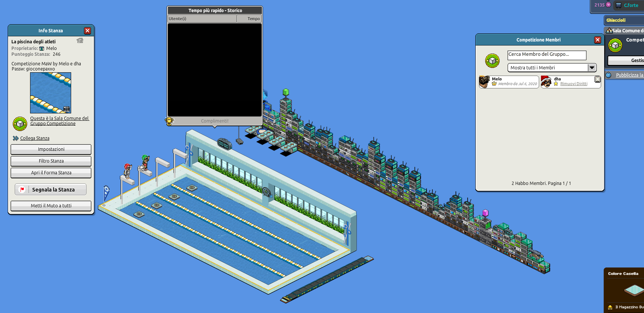Viewport: 644px width, 313px height.
Task: Click the star icon next to dha
Action: click(x=556, y=84)
